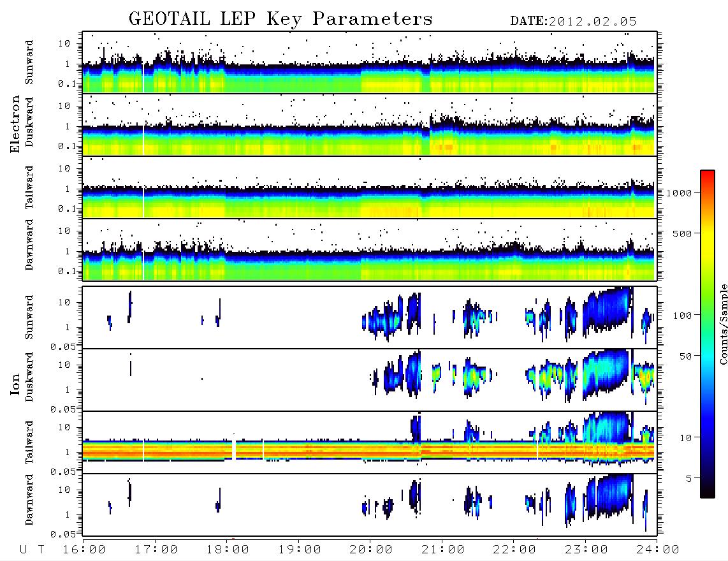Select the "22:00" time tick label

pyautogui.click(x=514, y=550)
